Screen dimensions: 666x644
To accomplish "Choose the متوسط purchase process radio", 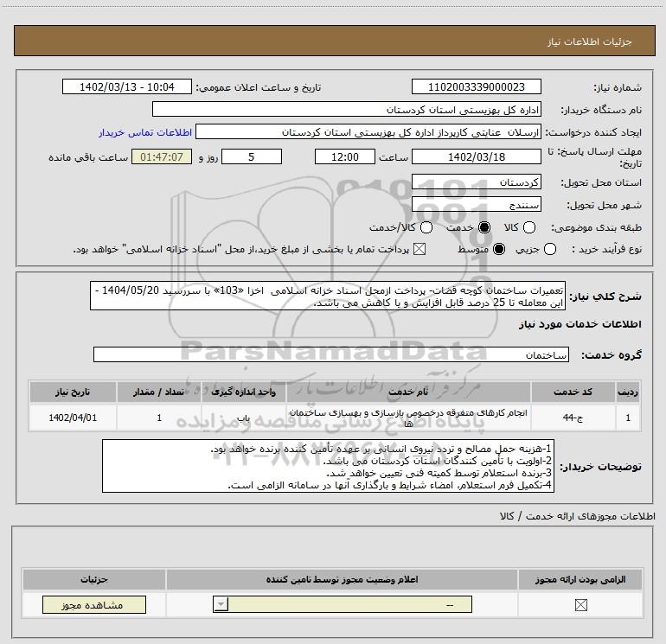I will pyautogui.click(x=499, y=249).
